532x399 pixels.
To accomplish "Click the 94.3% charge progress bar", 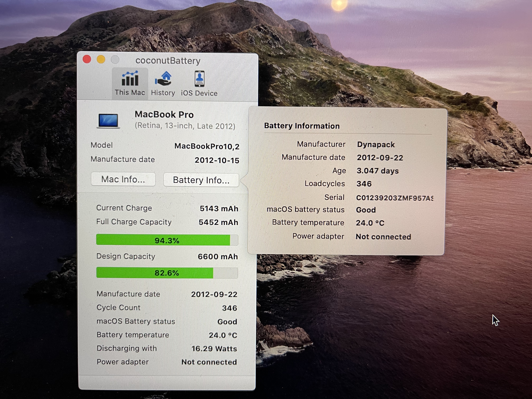I will pos(167,240).
